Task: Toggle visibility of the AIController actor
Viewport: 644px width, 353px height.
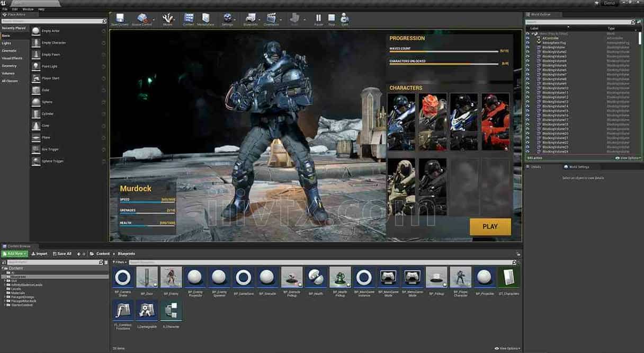Action: pyautogui.click(x=527, y=38)
